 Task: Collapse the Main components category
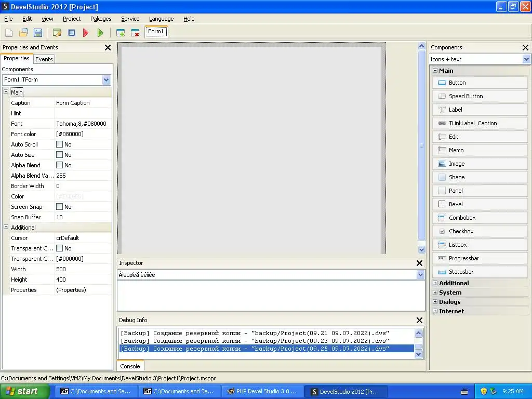tap(435, 71)
